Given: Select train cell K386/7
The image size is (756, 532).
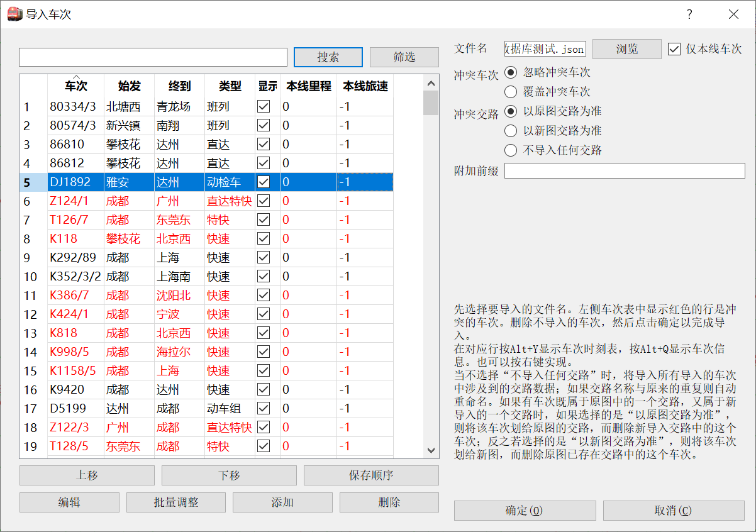Looking at the screenshot, I should (76, 296).
